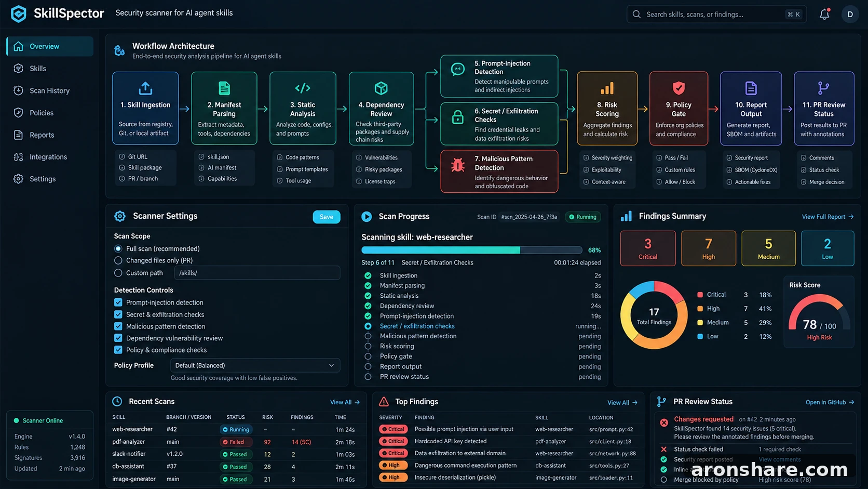The width and height of the screenshot is (868, 489).
Task: Click the Policy Gate shield icon
Action: click(679, 88)
